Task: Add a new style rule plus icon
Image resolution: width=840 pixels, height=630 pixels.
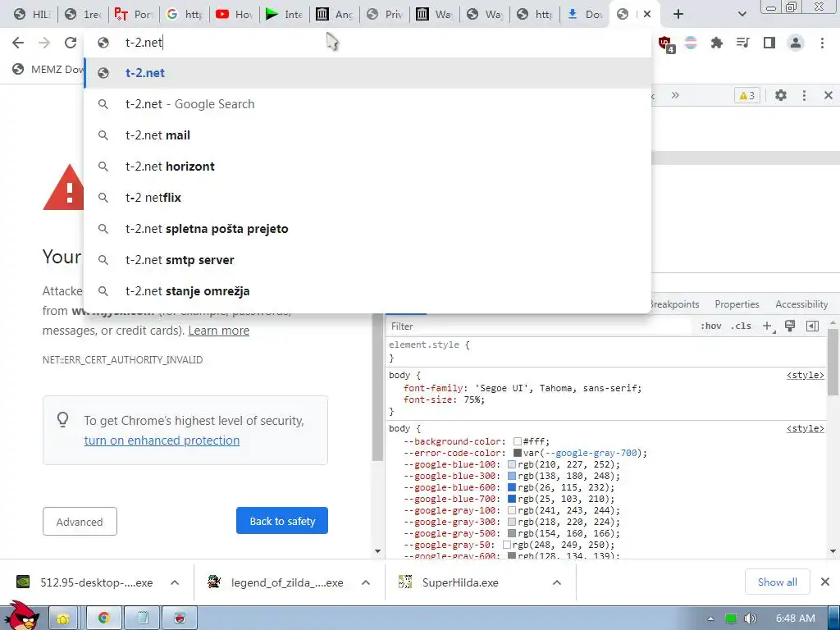Action: tap(768, 326)
